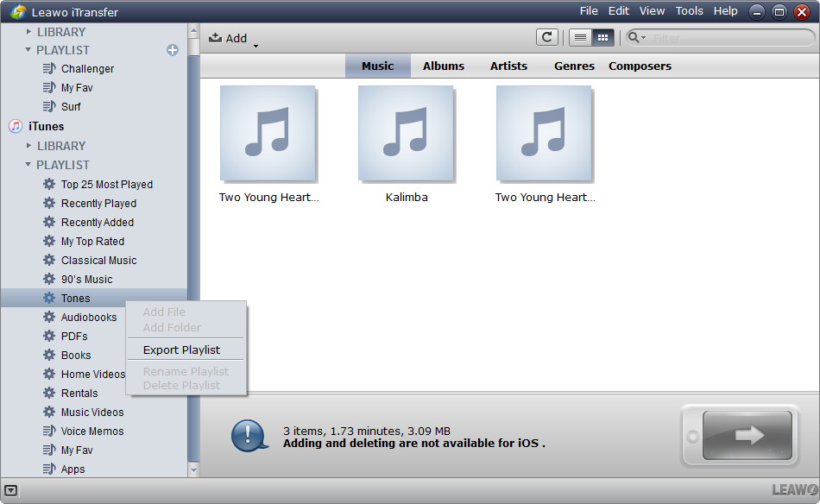Create a new playlist with plus icon
This screenshot has height=504, width=820.
point(173,50)
